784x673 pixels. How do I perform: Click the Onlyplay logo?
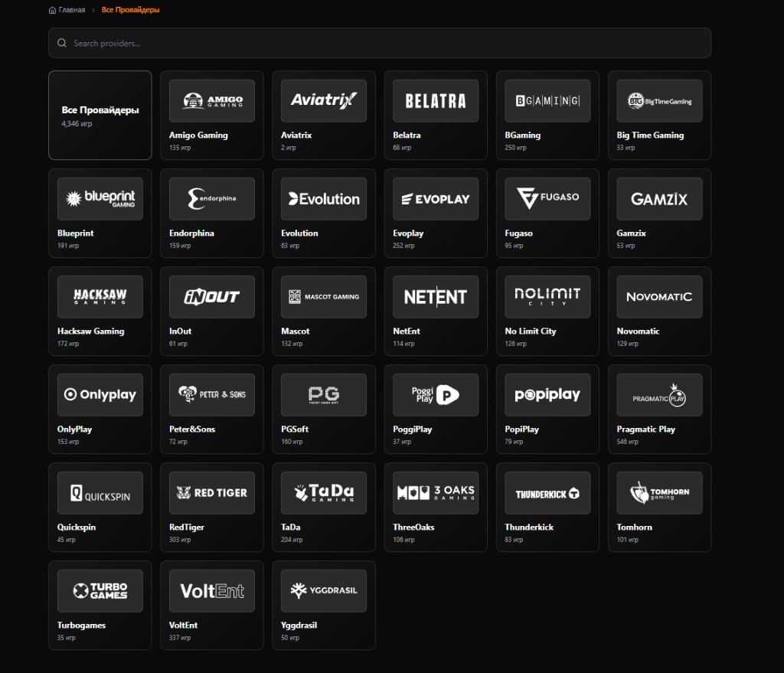[100, 394]
